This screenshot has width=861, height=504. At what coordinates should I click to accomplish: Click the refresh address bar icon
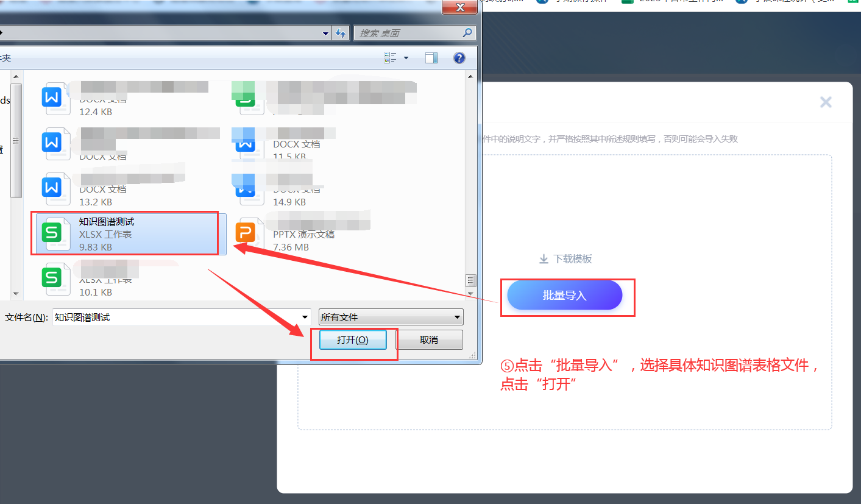click(x=341, y=33)
